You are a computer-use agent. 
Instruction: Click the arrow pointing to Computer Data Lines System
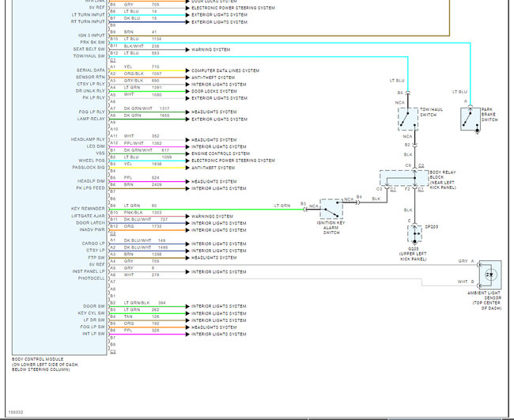pyautogui.click(x=186, y=70)
